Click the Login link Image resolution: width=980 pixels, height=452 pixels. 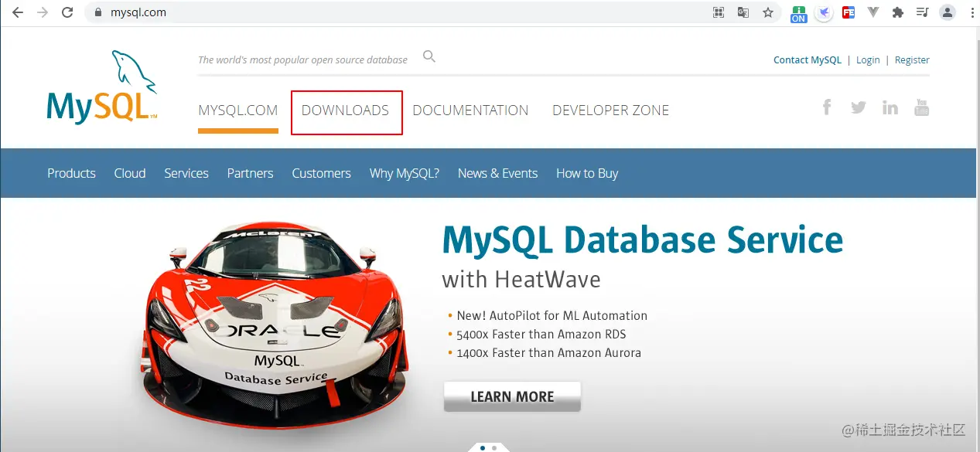coord(868,60)
